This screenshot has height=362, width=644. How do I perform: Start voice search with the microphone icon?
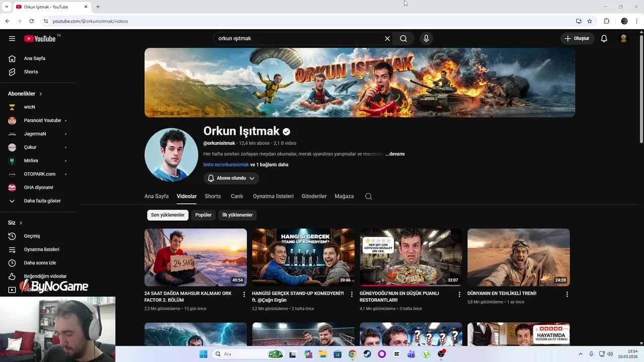pos(426,39)
